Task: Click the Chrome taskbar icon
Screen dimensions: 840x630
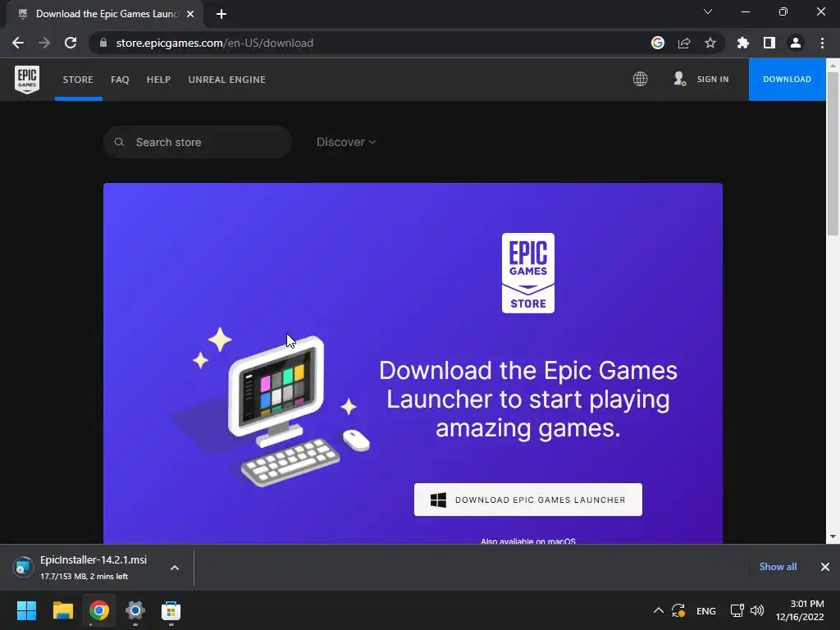Action: coord(99,610)
